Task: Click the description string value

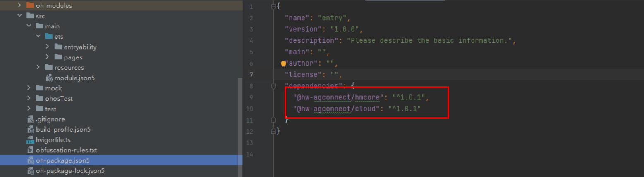Action: pos(429,40)
